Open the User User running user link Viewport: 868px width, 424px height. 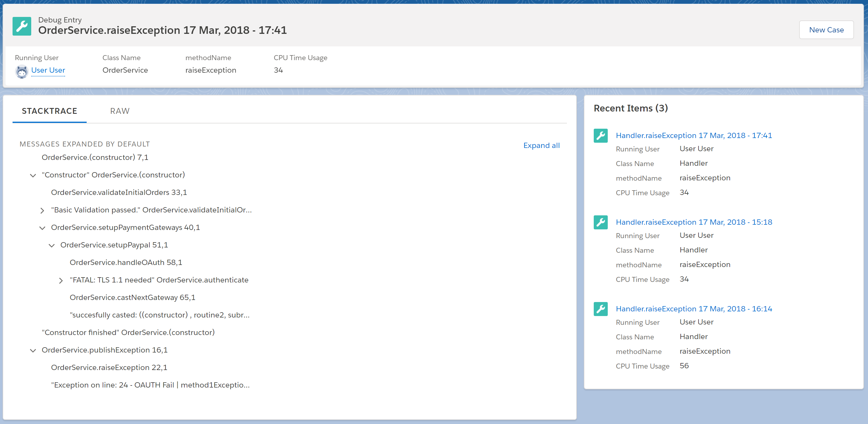click(x=48, y=70)
